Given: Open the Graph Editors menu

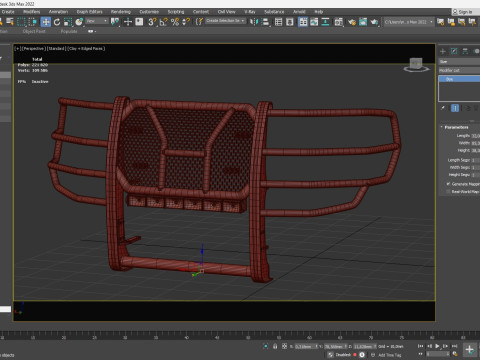Looking at the screenshot, I should click(89, 12).
